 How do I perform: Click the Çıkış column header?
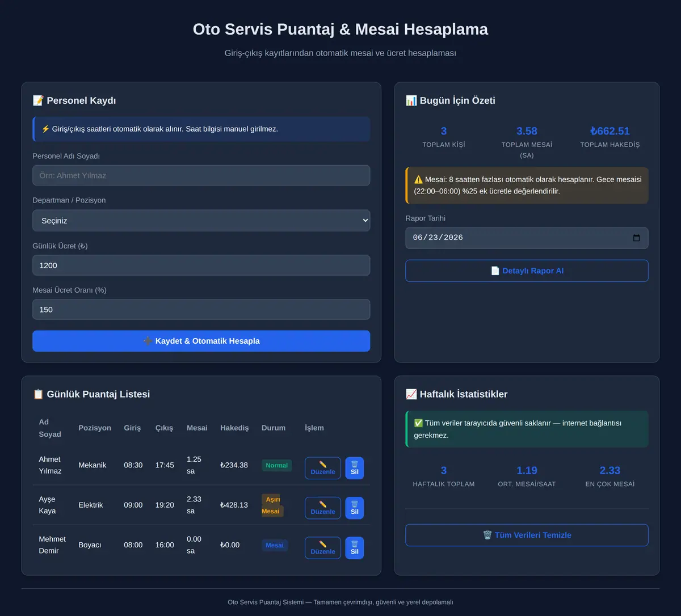(x=165, y=428)
